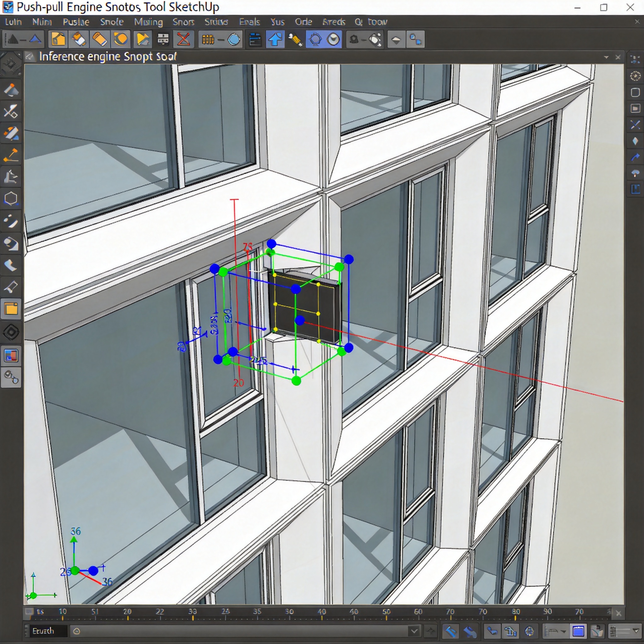Screen dimensions: 644x644
Task: Open the Areds menu
Action: [334, 22]
